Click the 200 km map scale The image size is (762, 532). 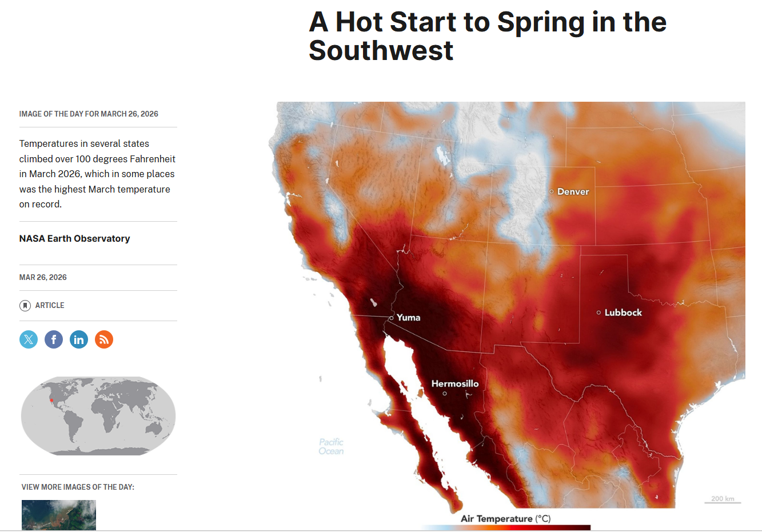click(x=723, y=499)
